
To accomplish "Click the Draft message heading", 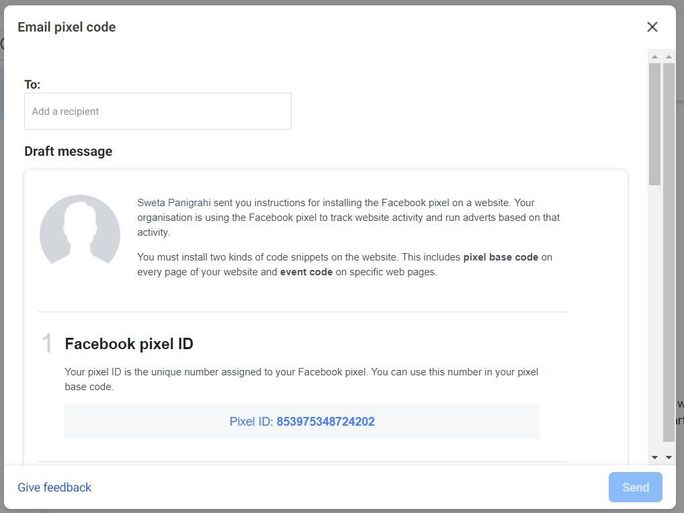I will coord(68,151).
